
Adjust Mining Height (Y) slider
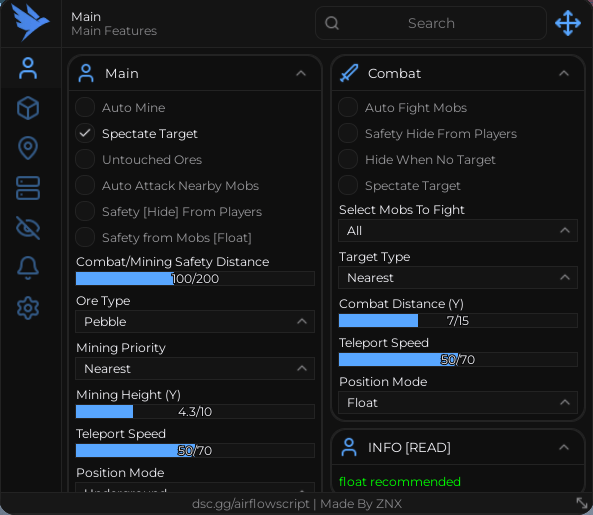(195, 411)
